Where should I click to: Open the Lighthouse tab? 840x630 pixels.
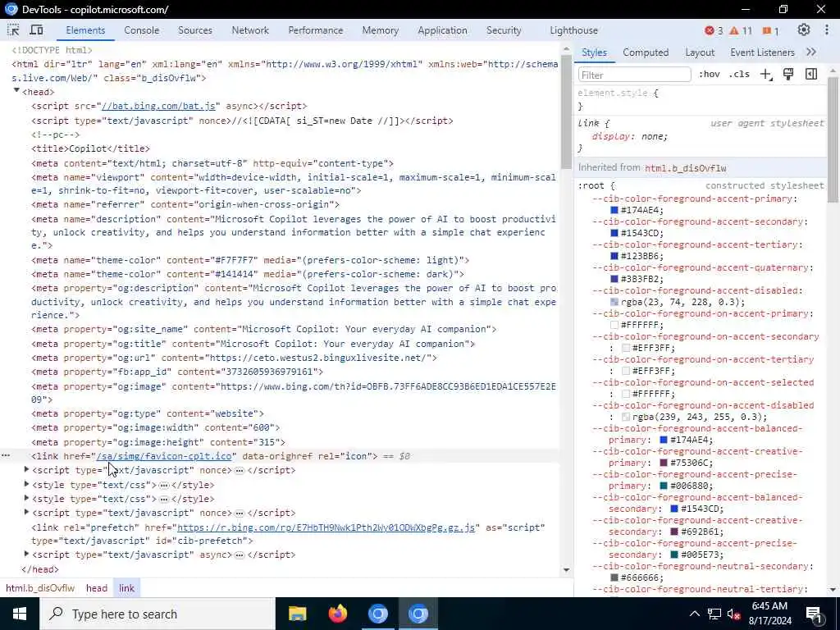[573, 30]
